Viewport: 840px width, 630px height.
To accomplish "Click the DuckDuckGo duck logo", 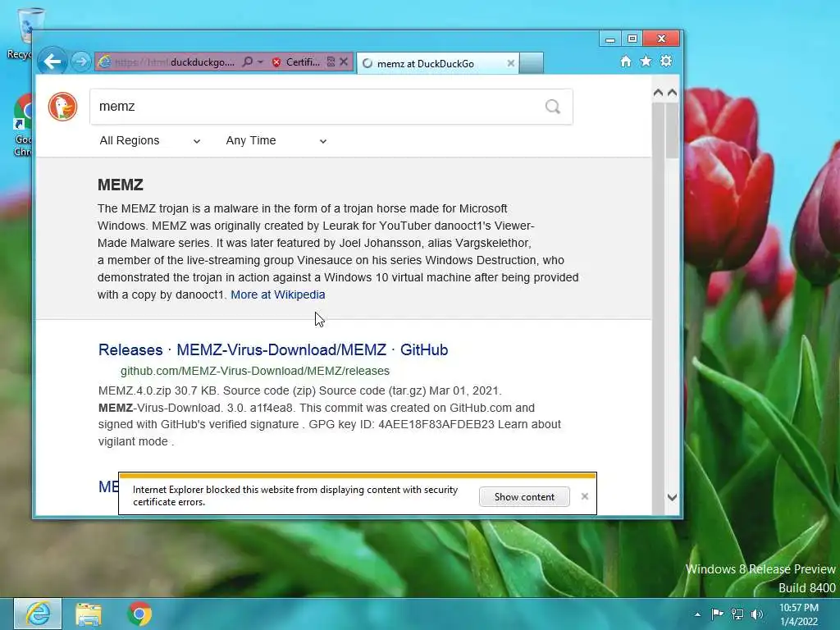I will click(x=62, y=107).
